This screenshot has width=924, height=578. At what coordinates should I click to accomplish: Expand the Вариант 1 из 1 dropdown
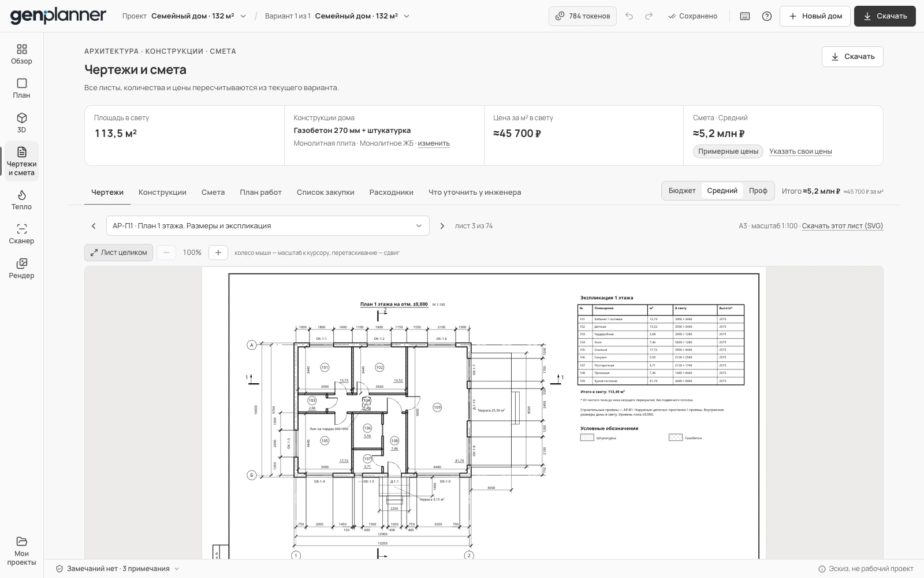pos(337,16)
